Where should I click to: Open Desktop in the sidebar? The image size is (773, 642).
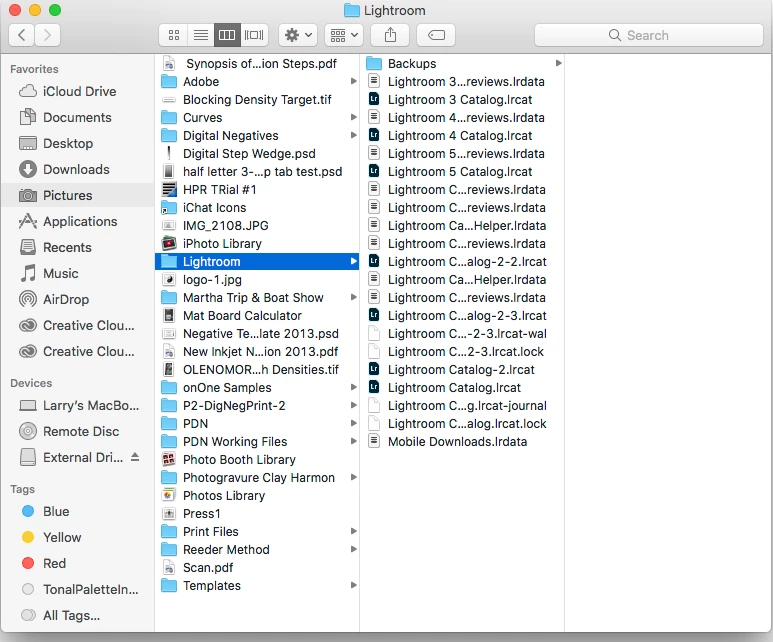tap(77, 143)
